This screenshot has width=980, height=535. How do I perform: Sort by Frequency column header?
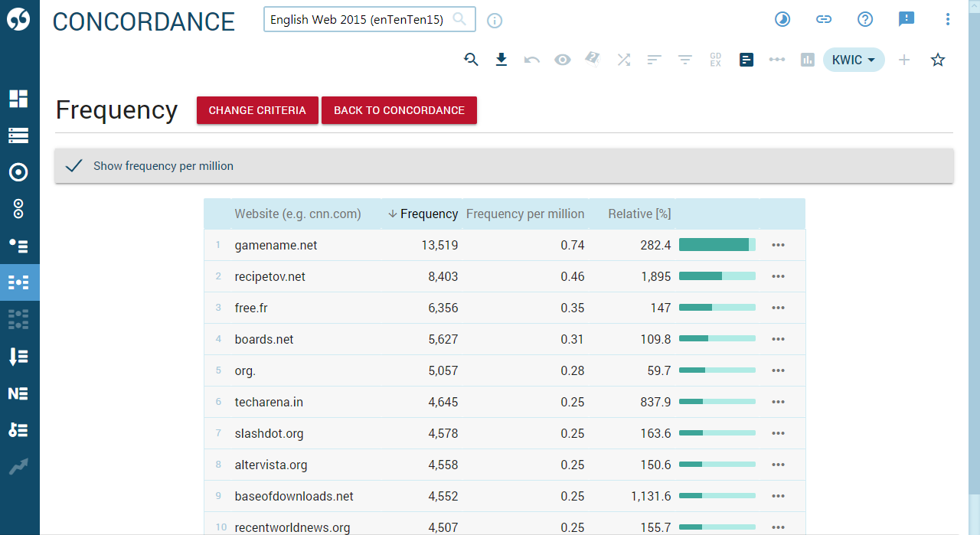pos(429,214)
